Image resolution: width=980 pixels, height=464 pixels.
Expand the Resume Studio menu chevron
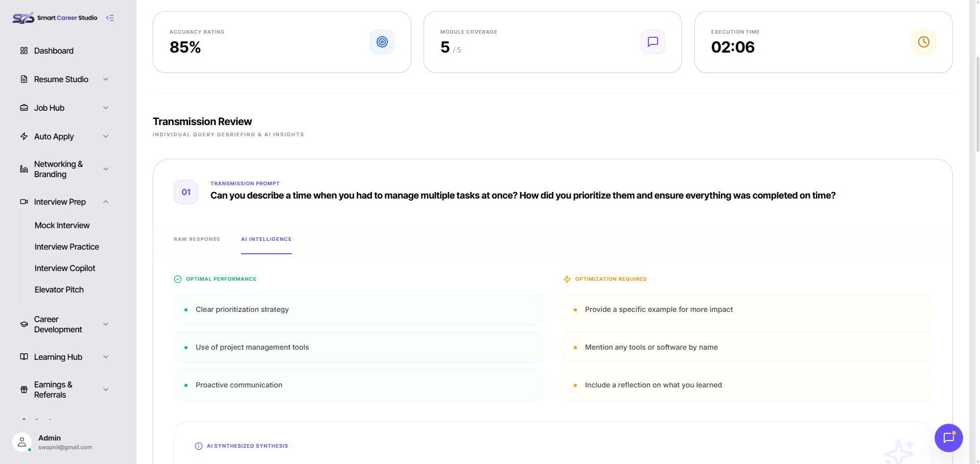[x=106, y=79]
